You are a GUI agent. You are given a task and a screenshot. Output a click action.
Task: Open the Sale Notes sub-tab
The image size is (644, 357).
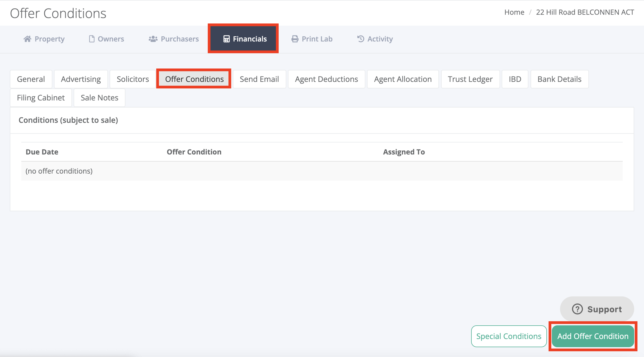click(99, 98)
